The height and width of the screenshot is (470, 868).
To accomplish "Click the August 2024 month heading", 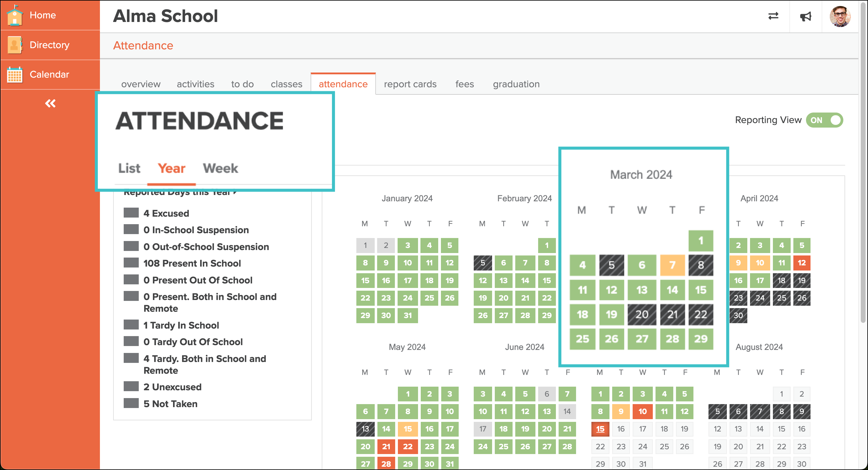I will tap(759, 347).
